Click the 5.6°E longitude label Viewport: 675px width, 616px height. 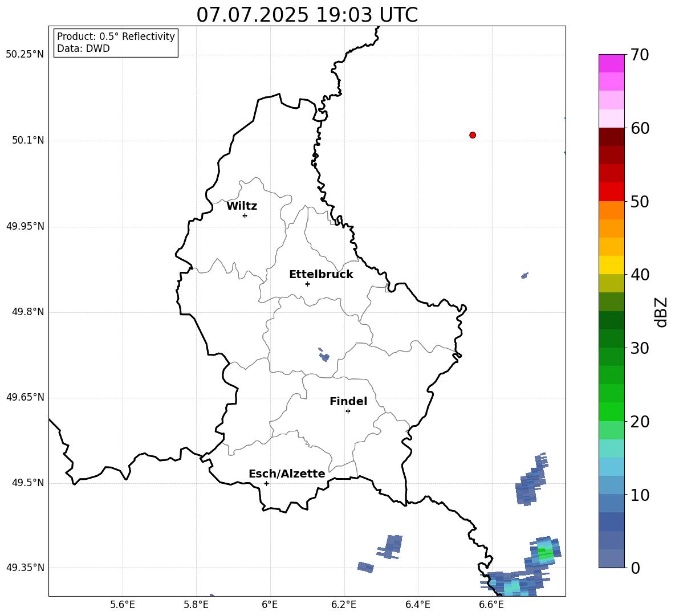pos(123,605)
